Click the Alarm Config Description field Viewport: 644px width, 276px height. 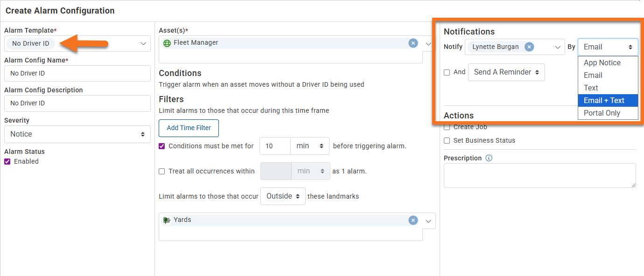pyautogui.click(x=77, y=103)
